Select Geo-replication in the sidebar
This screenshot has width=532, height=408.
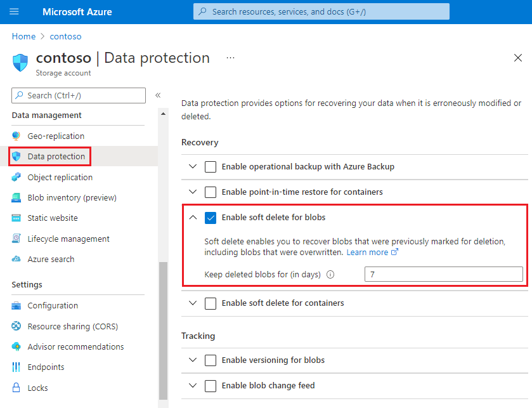55,136
